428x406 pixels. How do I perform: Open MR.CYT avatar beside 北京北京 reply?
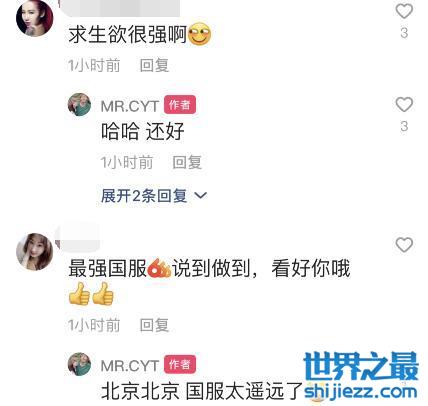[x=79, y=364]
